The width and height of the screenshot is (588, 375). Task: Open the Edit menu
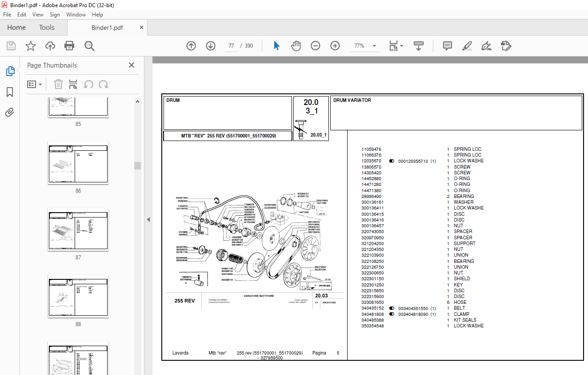click(22, 15)
